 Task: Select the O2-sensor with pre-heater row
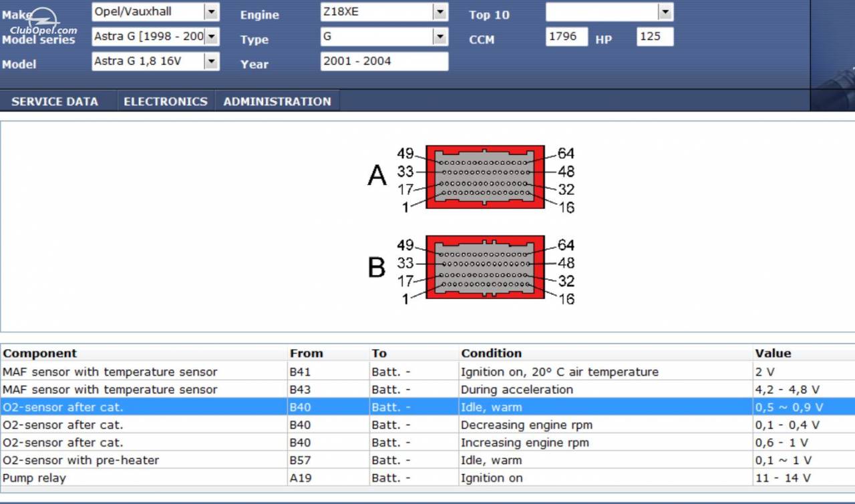[x=427, y=460]
